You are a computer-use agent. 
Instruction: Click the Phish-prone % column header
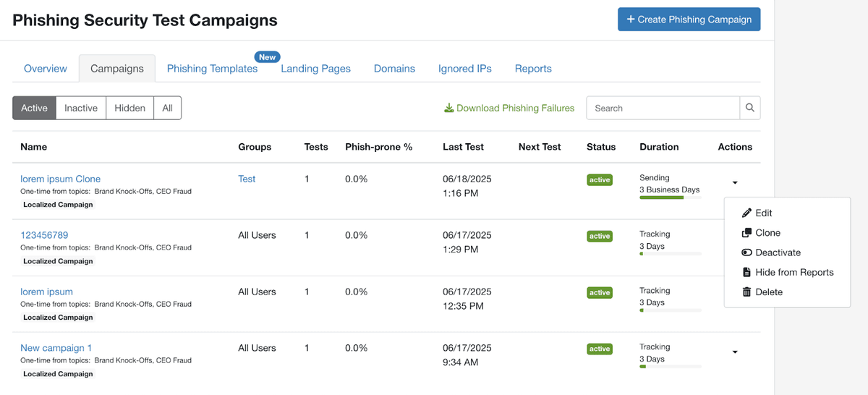click(x=379, y=147)
